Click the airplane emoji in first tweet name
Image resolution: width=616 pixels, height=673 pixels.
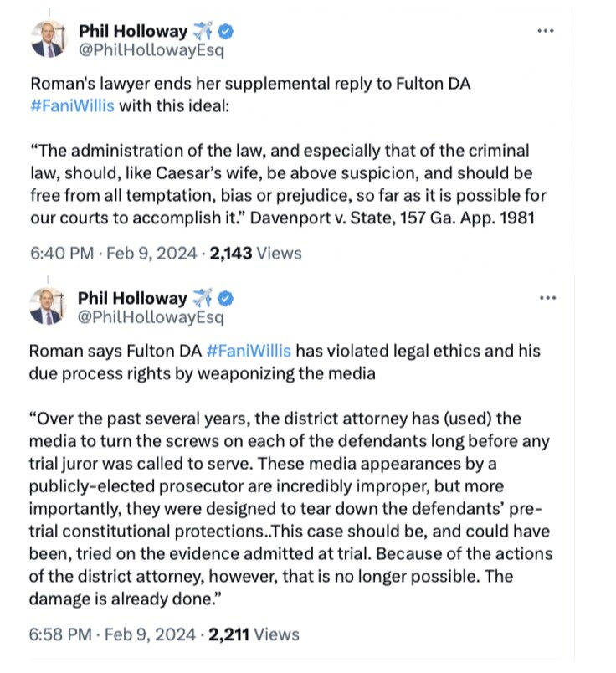point(203,31)
